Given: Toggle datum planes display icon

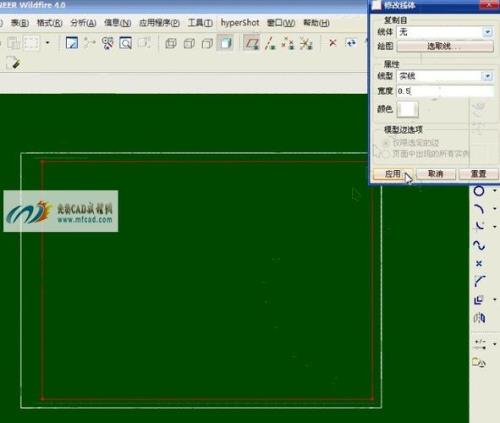Looking at the screenshot, I should [252, 43].
